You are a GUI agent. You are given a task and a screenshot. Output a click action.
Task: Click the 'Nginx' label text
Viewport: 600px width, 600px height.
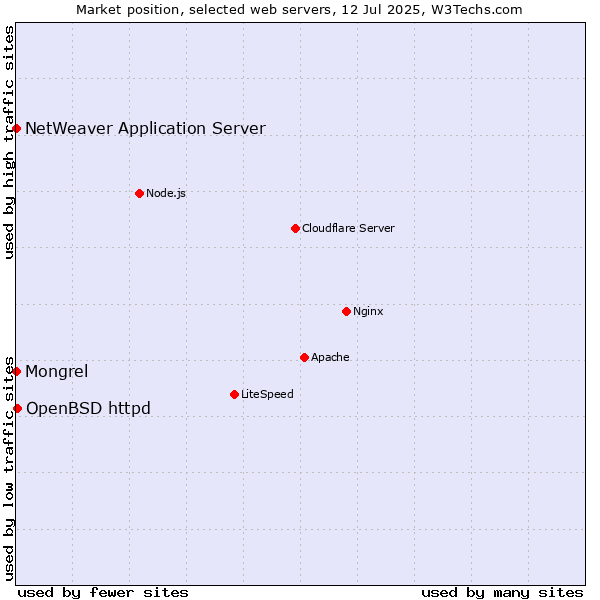point(368,311)
